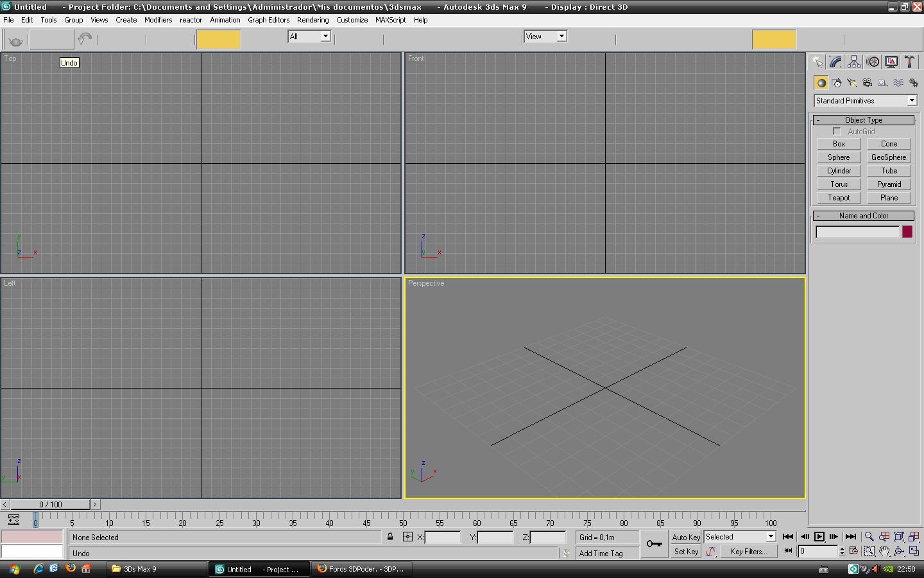Select the Systems gears category icon

pos(913,83)
